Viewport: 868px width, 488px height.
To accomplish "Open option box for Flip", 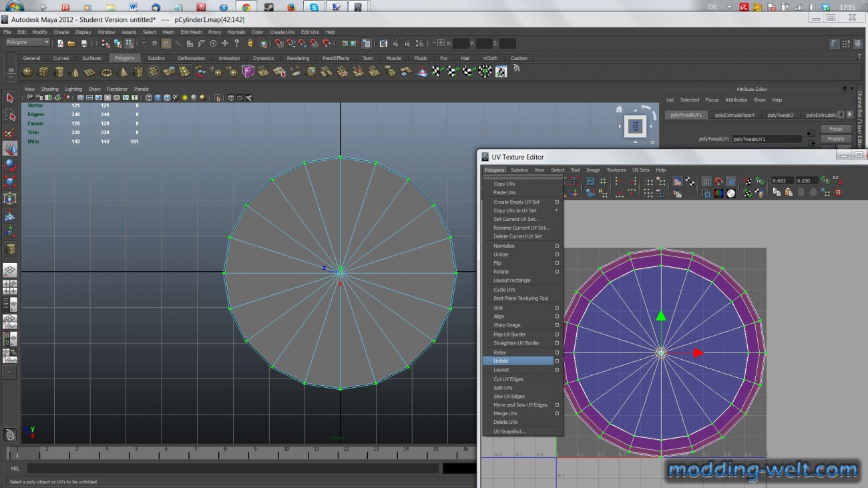I will pos(557,263).
